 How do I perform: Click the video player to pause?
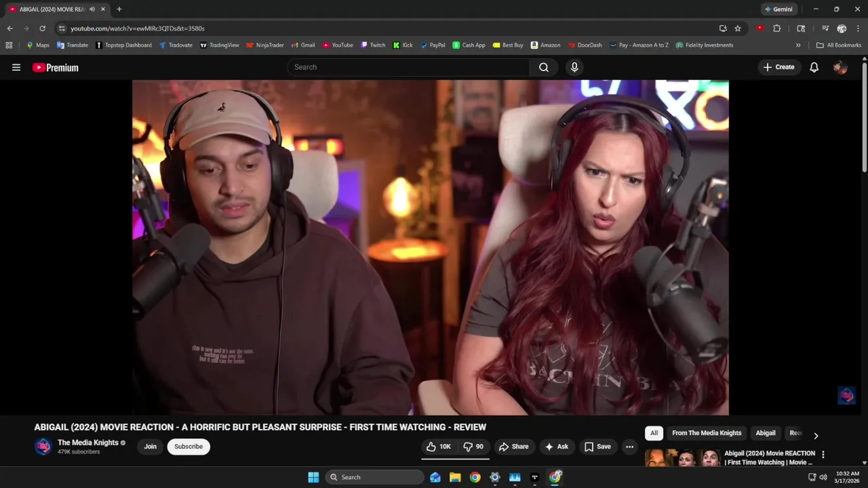(431, 247)
